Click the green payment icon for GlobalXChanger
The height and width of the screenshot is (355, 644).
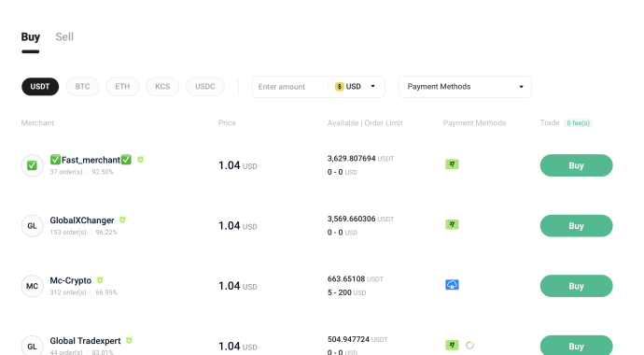452,225
